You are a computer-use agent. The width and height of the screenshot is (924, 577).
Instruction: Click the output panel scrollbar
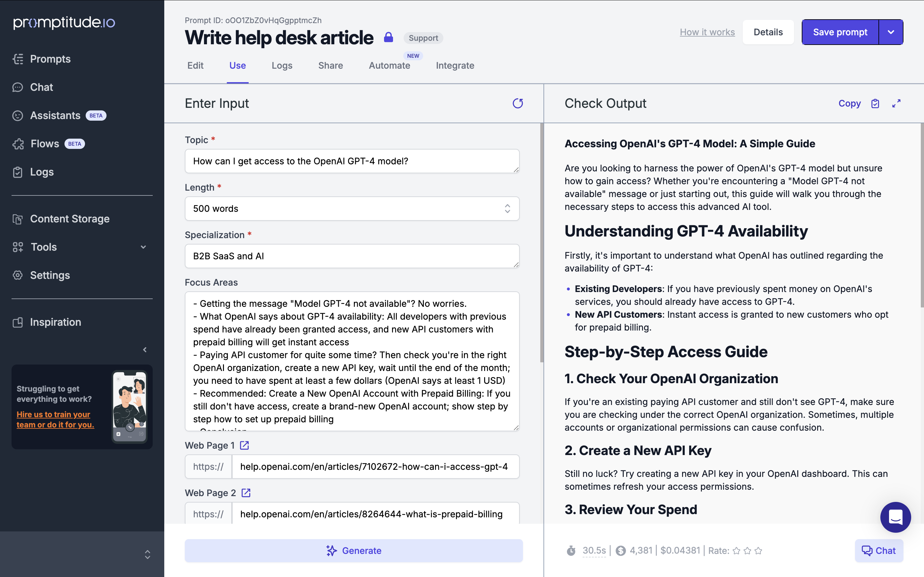click(x=922, y=215)
